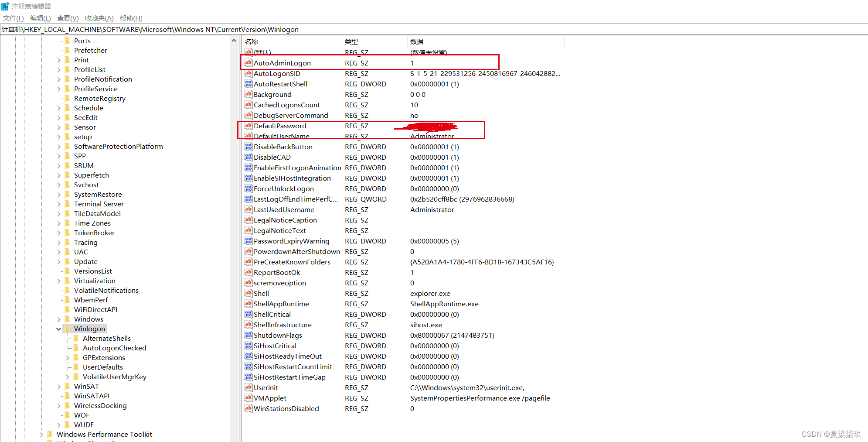Click the Windows Performance Toolkit folder icon

coord(50,434)
